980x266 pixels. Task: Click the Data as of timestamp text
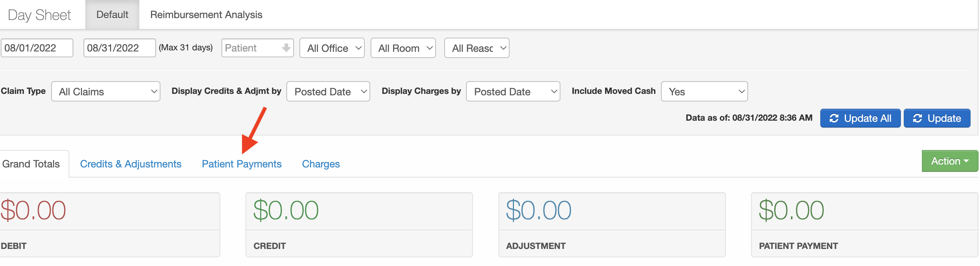pyautogui.click(x=749, y=118)
